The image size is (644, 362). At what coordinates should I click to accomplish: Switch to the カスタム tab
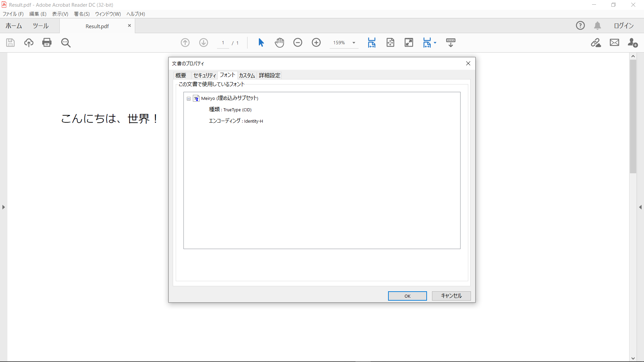pos(247,75)
